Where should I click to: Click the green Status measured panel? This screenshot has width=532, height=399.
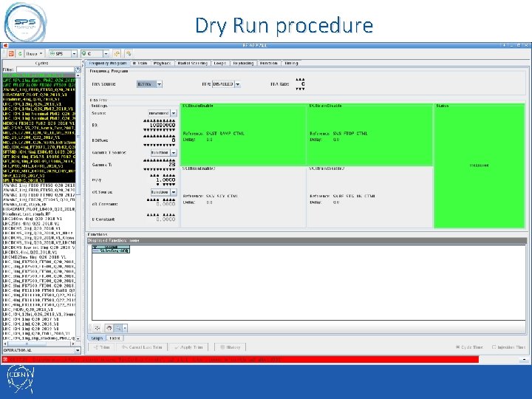pyautogui.click(x=479, y=166)
